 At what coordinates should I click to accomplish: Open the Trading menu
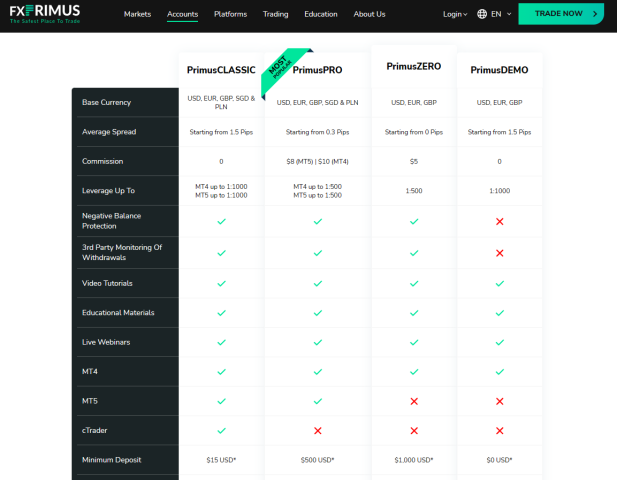pyautogui.click(x=275, y=14)
